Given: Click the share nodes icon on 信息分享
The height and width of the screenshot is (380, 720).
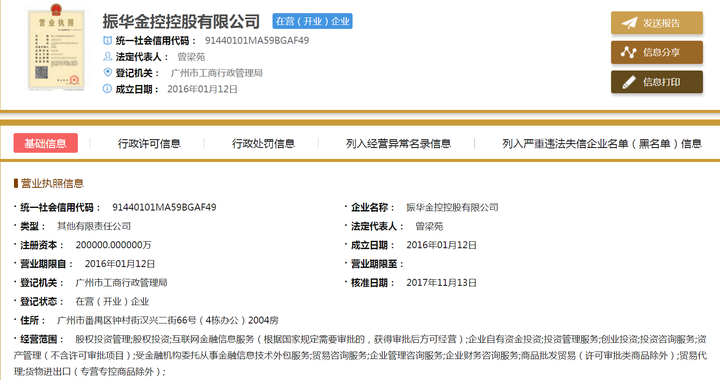Looking at the screenshot, I should pos(629,52).
